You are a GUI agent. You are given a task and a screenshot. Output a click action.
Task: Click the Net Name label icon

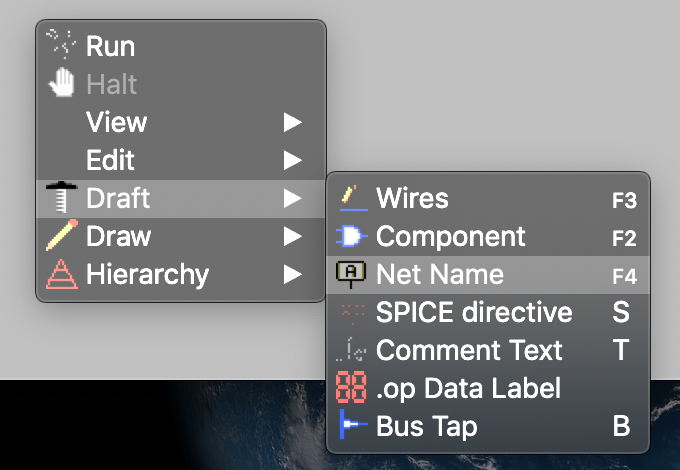point(351,274)
